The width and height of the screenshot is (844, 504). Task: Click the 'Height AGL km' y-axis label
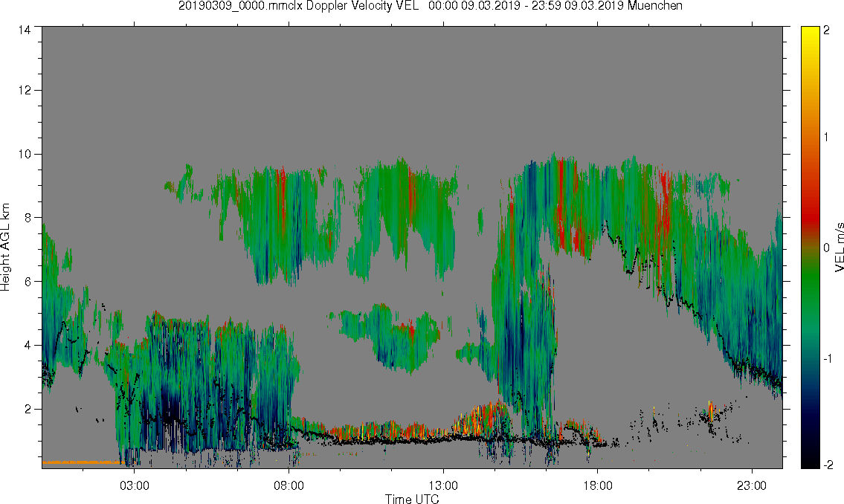(5, 247)
